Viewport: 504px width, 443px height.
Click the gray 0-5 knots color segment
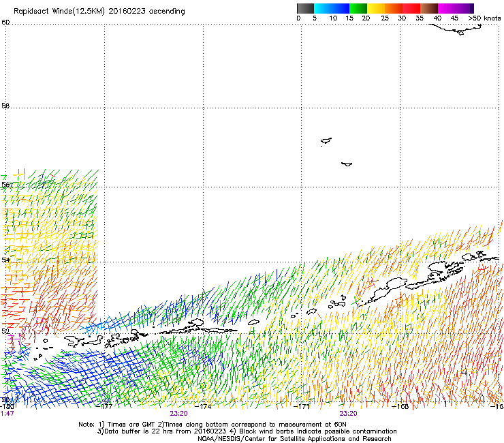point(305,8)
